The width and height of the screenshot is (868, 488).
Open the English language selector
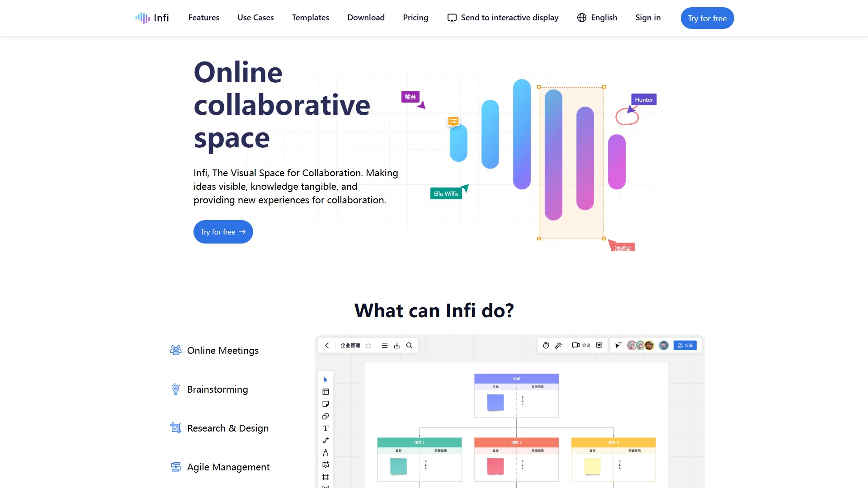(x=597, y=18)
